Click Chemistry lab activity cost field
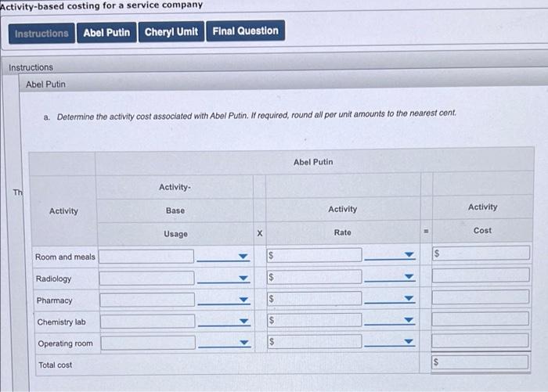The image size is (548, 392). (480, 319)
